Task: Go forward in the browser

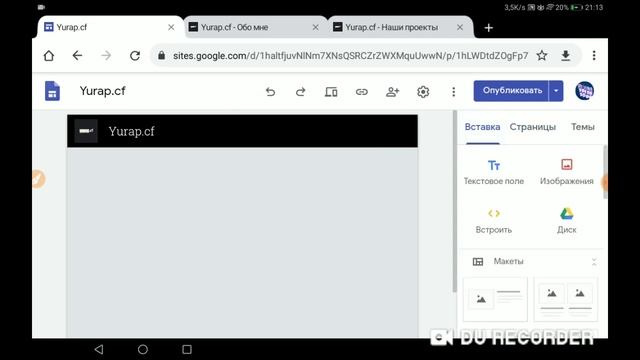Action: (x=106, y=56)
